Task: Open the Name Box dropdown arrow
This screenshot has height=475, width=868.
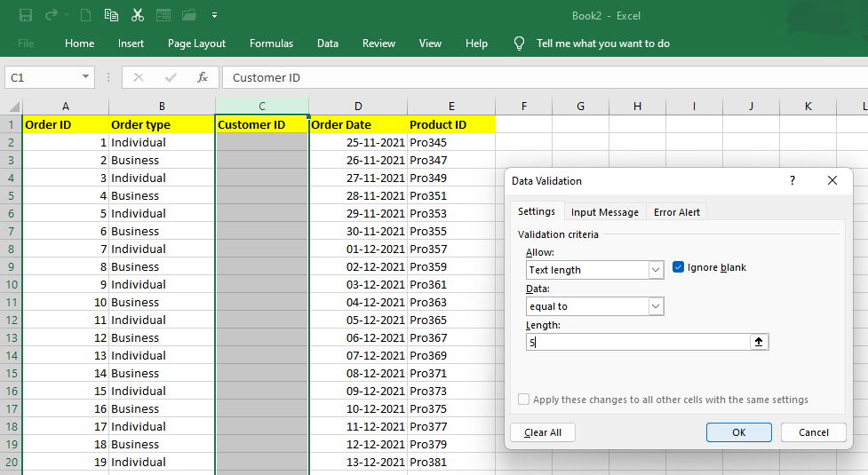Action: point(86,77)
